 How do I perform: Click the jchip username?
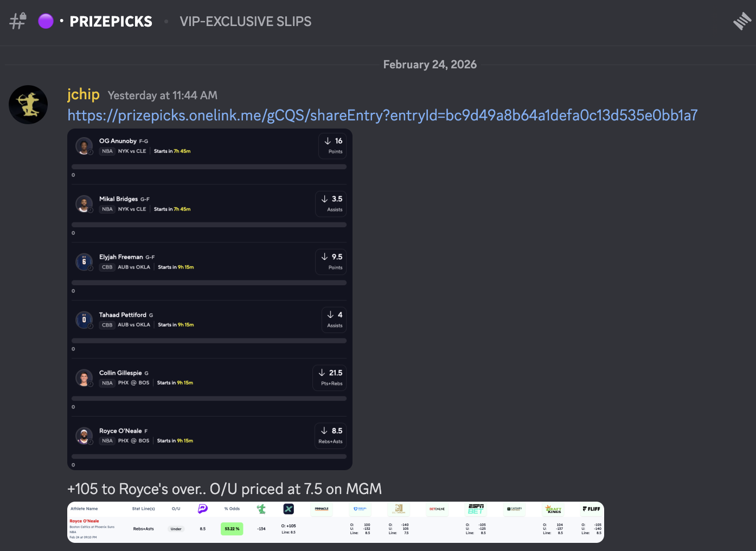[x=84, y=94]
